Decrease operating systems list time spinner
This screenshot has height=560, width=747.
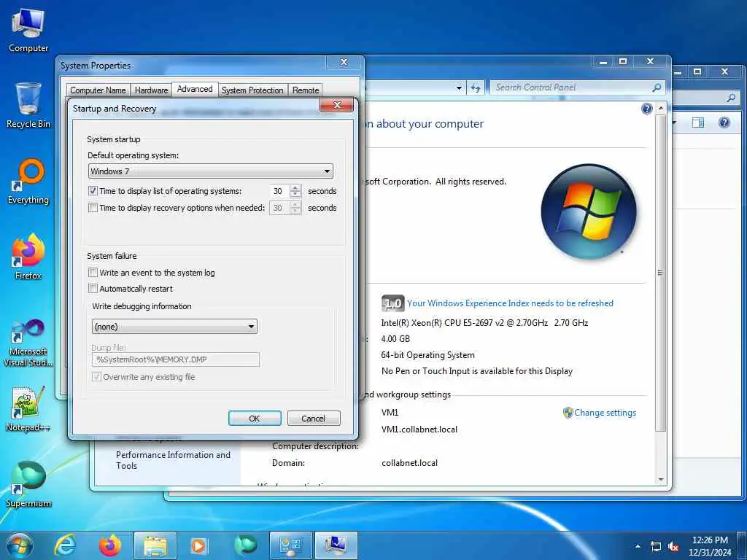coord(295,194)
